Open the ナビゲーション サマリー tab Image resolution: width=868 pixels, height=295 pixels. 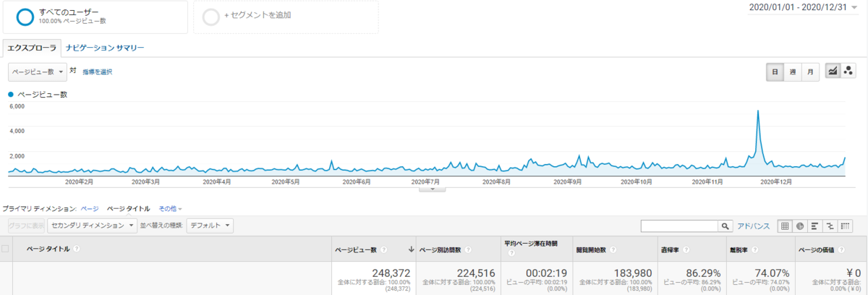point(105,48)
